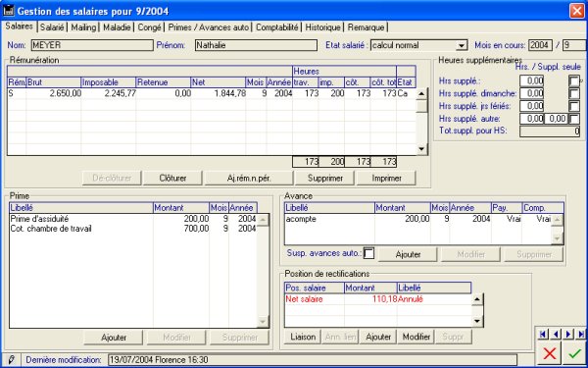
Task: Click Ajouter under the Prime list
Action: tap(114, 338)
